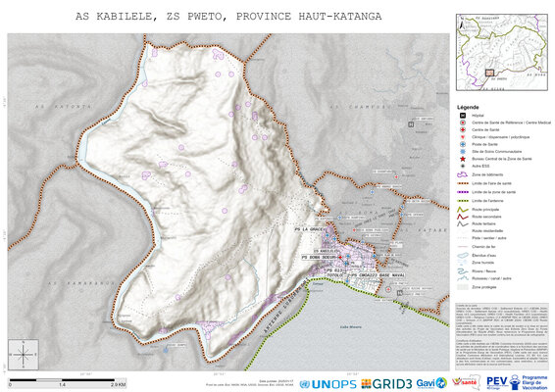
Task: Click the PS BONS SOEURS map label
Action: click(320, 258)
